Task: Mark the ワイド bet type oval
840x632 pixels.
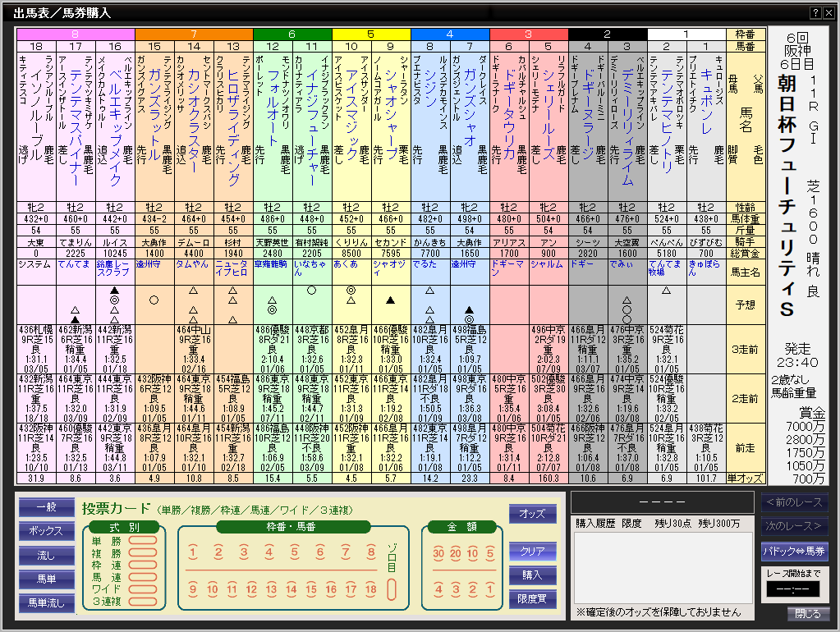Action: click(143, 588)
